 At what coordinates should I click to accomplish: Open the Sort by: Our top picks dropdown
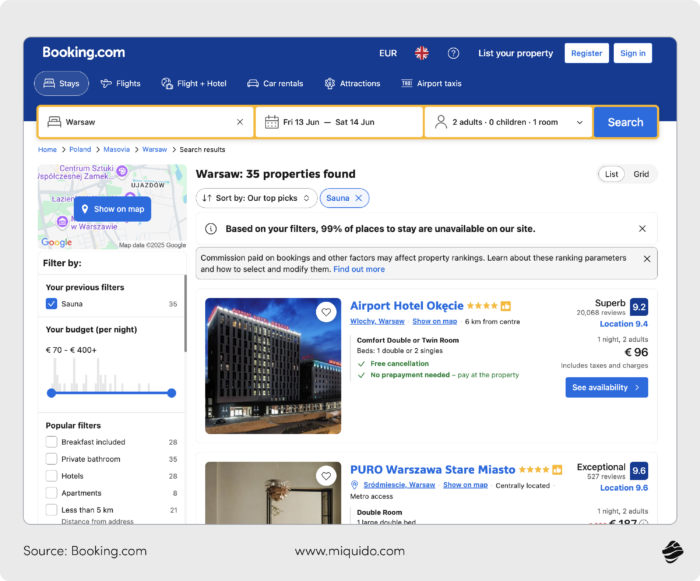click(256, 198)
